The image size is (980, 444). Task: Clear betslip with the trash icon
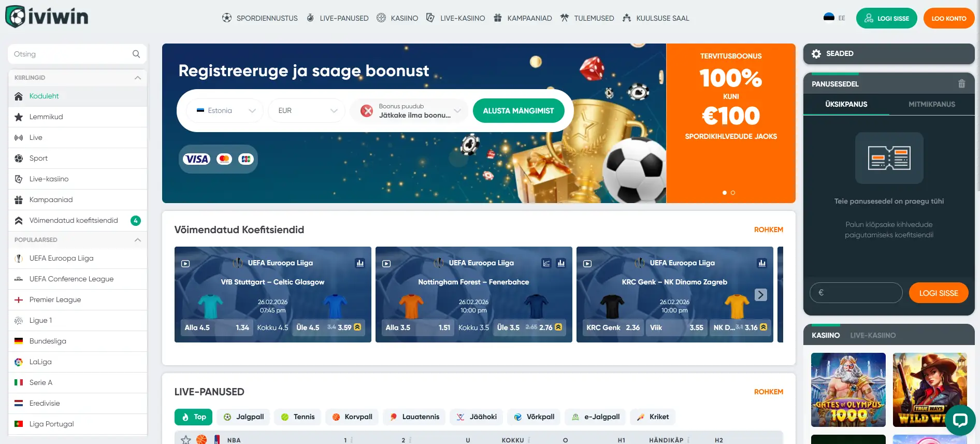[x=961, y=83]
